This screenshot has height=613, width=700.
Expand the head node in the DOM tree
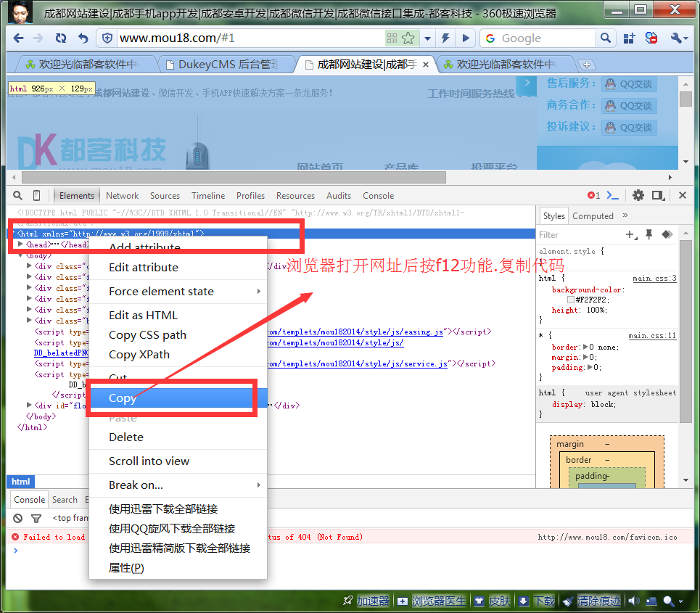[x=20, y=244]
